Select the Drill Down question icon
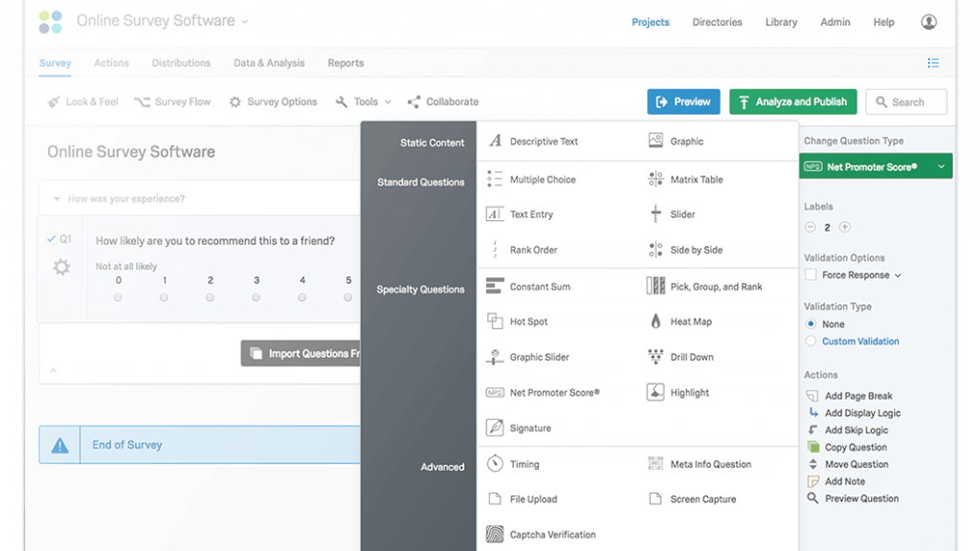This screenshot has width=980, height=551. (x=656, y=357)
